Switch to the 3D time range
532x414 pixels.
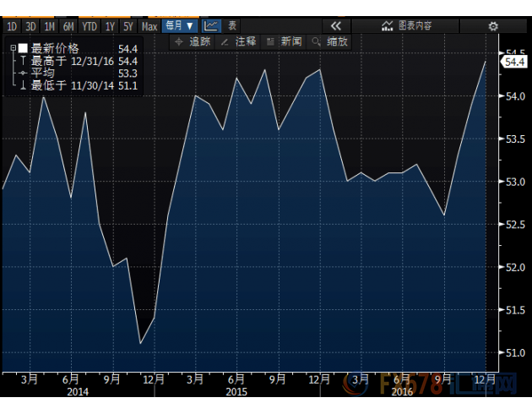30,26
